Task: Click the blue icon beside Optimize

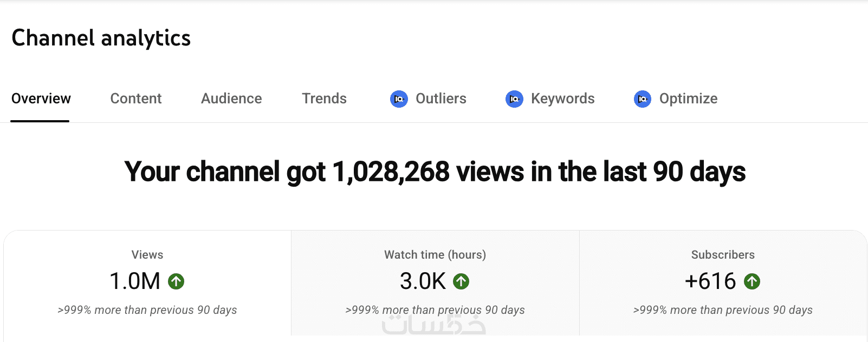Action: (643, 99)
